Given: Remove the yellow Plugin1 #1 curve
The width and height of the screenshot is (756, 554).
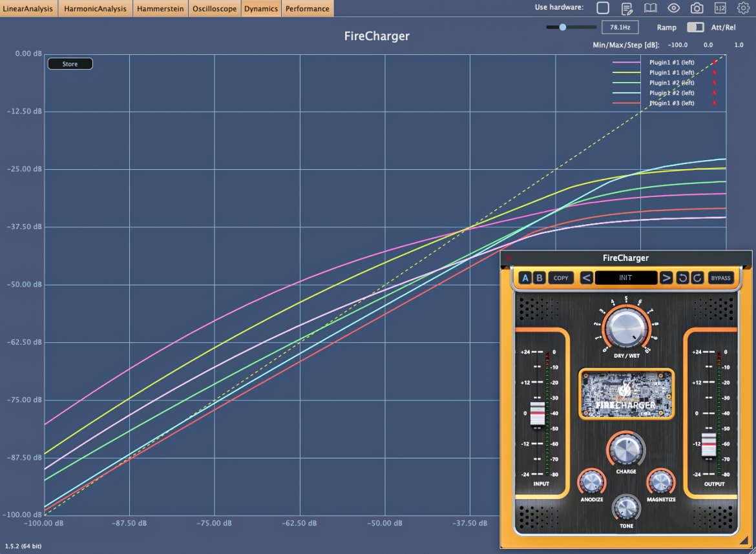Looking at the screenshot, I should tap(714, 72).
